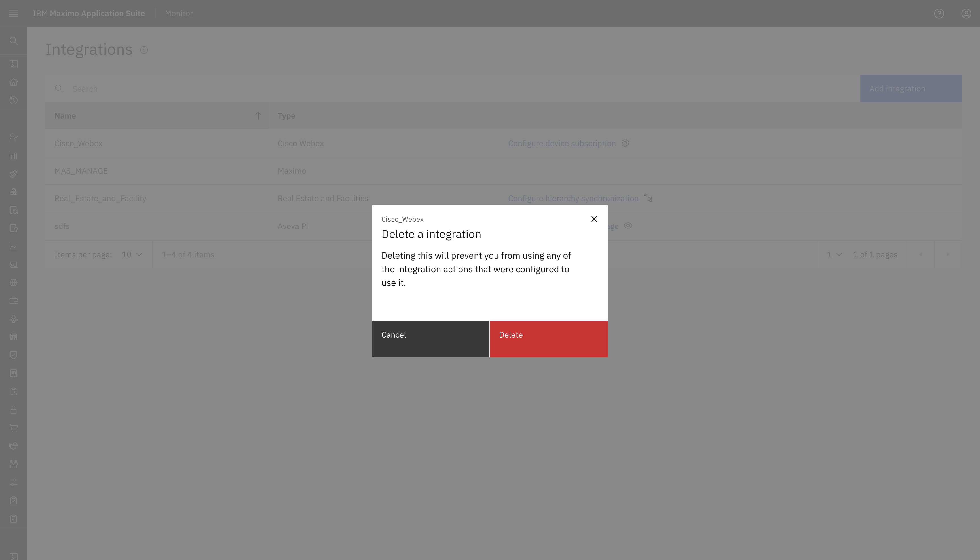The height and width of the screenshot is (560, 980).
Task: Open the calendar grid sidebar icon
Action: (13, 337)
